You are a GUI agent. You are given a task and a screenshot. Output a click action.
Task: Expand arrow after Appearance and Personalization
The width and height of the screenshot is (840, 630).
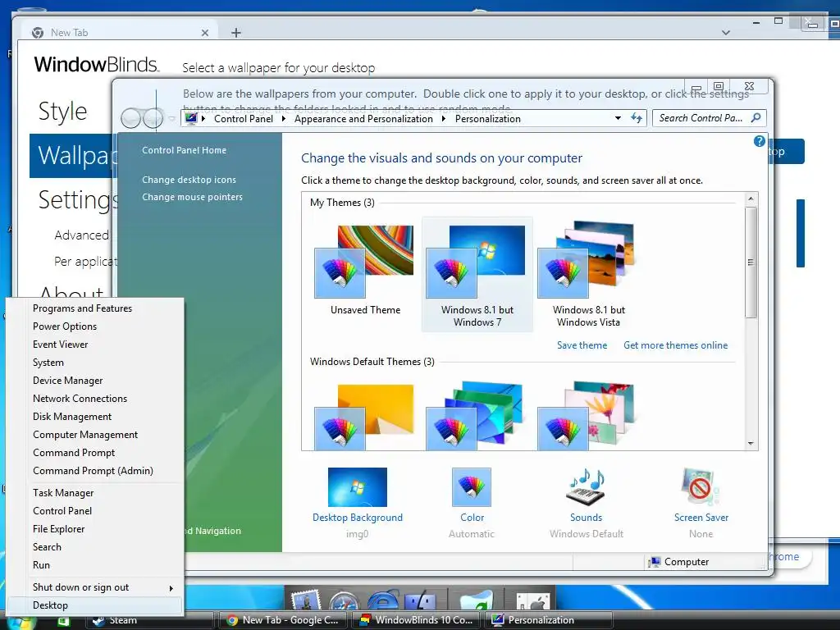pos(444,119)
